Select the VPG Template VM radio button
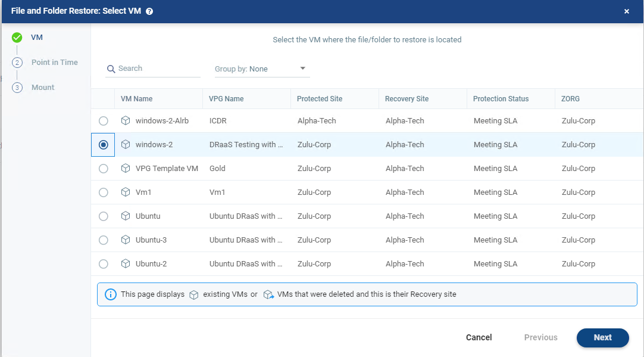 pyautogui.click(x=104, y=169)
